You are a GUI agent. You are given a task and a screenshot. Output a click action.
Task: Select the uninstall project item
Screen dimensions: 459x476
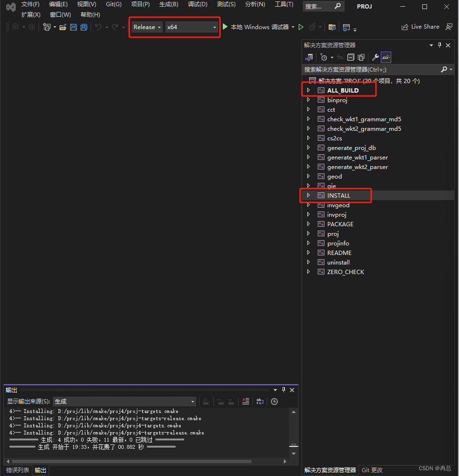[338, 262]
